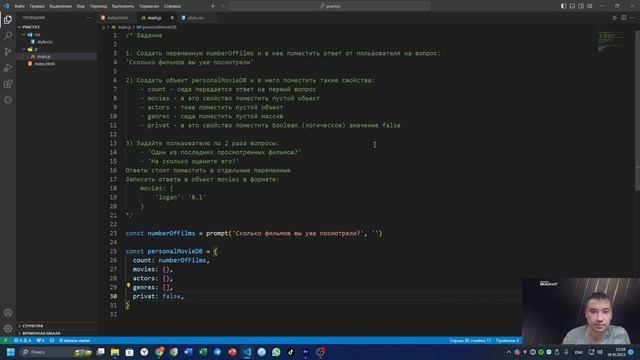Click personalMovieDB in the breadcrumb
The width and height of the screenshot is (640, 360).
(159, 27)
